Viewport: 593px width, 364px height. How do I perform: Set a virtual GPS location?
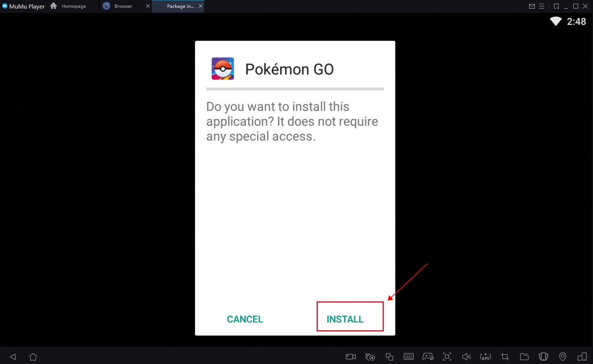point(562,356)
